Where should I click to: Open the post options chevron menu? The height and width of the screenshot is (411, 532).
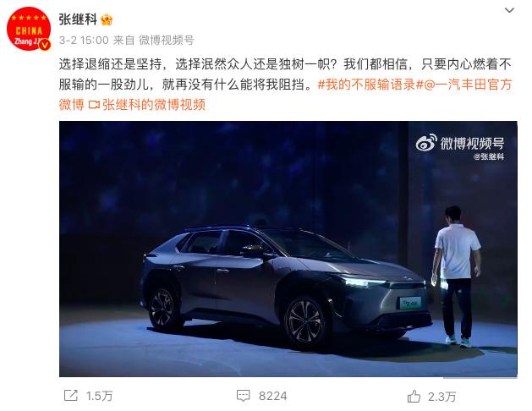(509, 10)
